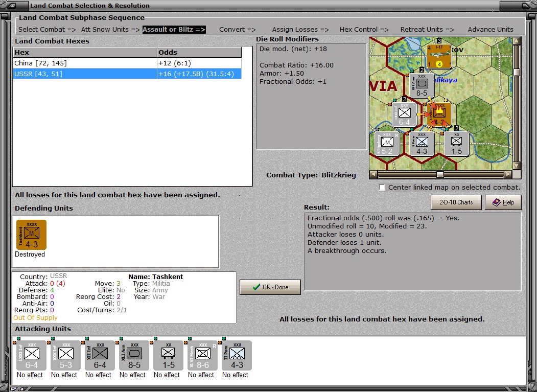Click the destroyed Tashkent 4-3 militia unit

click(x=32, y=235)
